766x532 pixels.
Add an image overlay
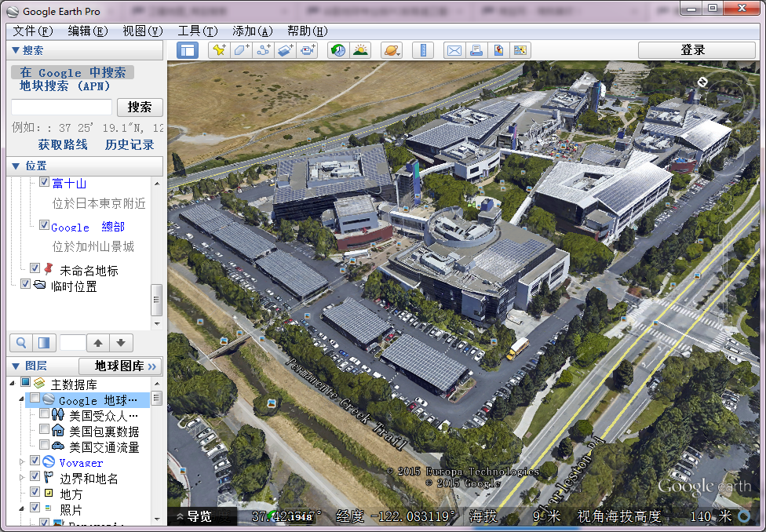[286, 50]
